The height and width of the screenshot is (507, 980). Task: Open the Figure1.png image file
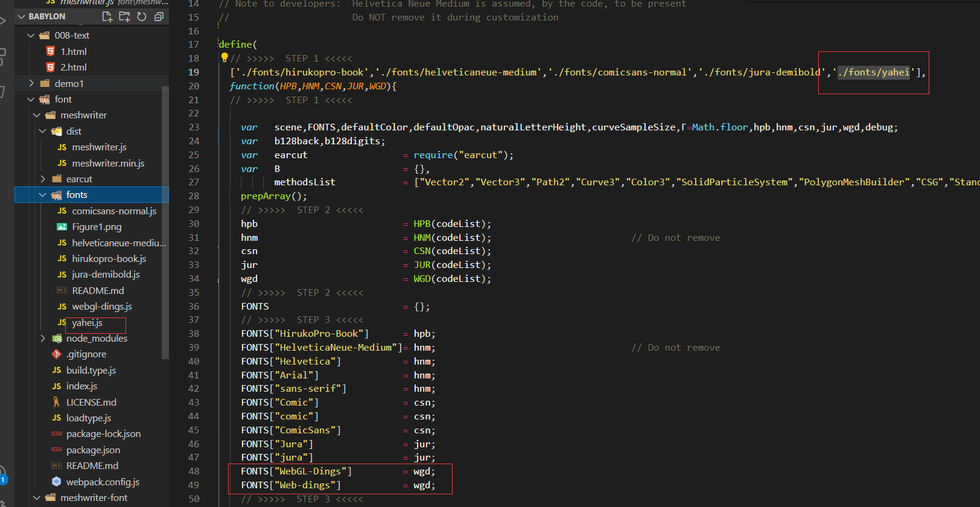pyautogui.click(x=97, y=227)
